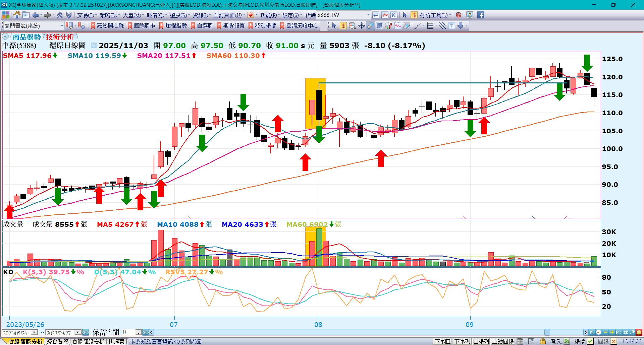This screenshot has width=644, height=345.
Task: Click the Facebook share icon
Action: tap(481, 15)
